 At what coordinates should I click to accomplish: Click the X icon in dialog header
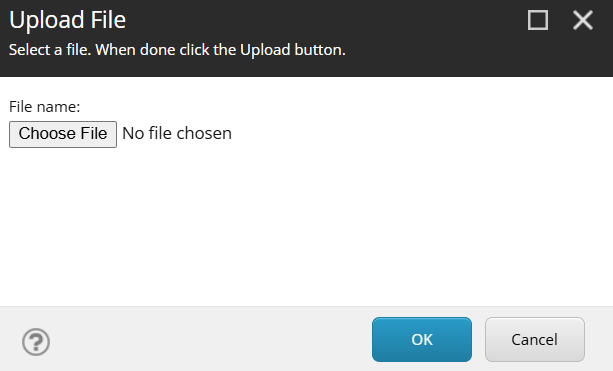pos(583,20)
